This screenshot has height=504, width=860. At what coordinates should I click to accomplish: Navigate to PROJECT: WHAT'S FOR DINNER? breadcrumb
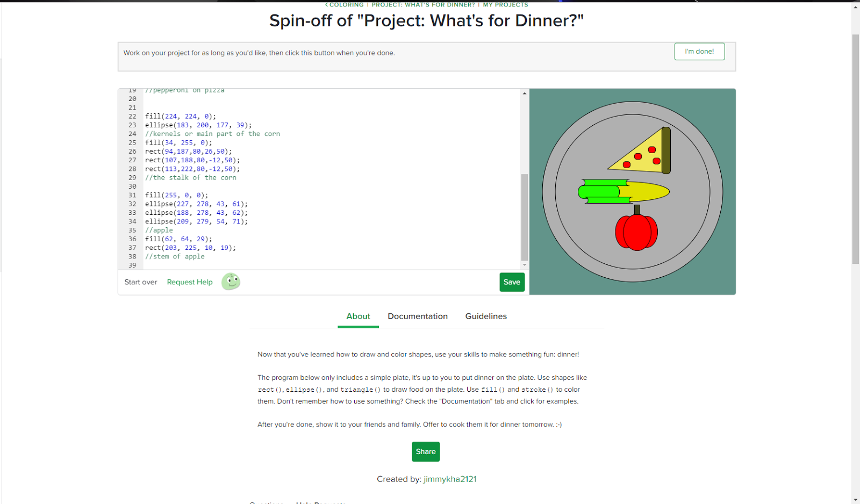423,4
